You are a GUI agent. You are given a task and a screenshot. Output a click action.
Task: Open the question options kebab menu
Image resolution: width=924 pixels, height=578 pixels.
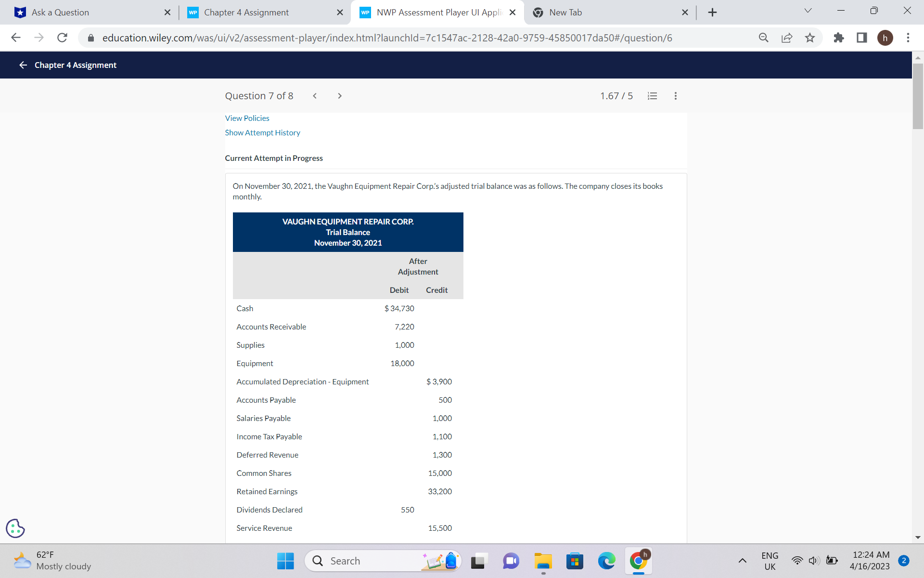tap(675, 96)
